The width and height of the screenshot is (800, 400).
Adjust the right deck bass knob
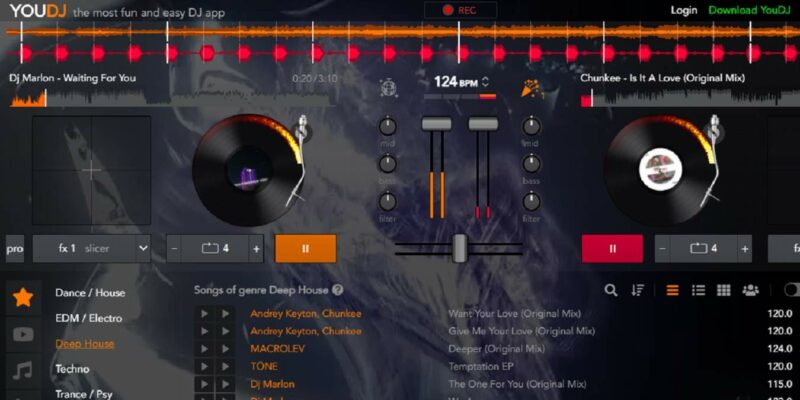click(531, 163)
